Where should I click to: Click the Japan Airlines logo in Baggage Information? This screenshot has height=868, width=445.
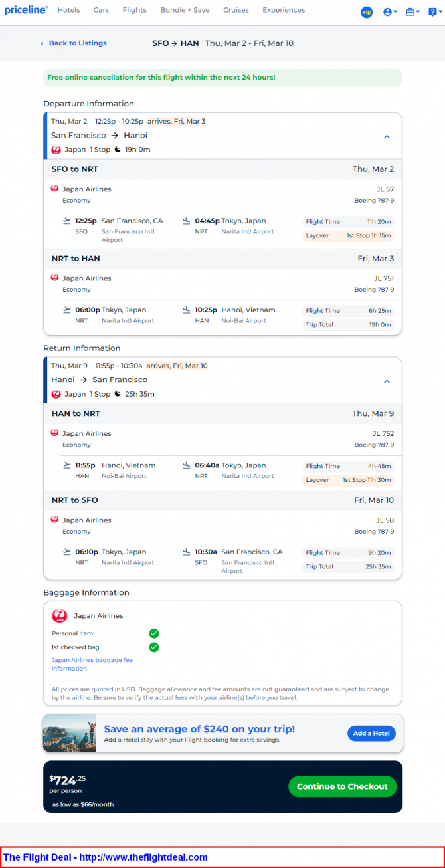click(60, 616)
